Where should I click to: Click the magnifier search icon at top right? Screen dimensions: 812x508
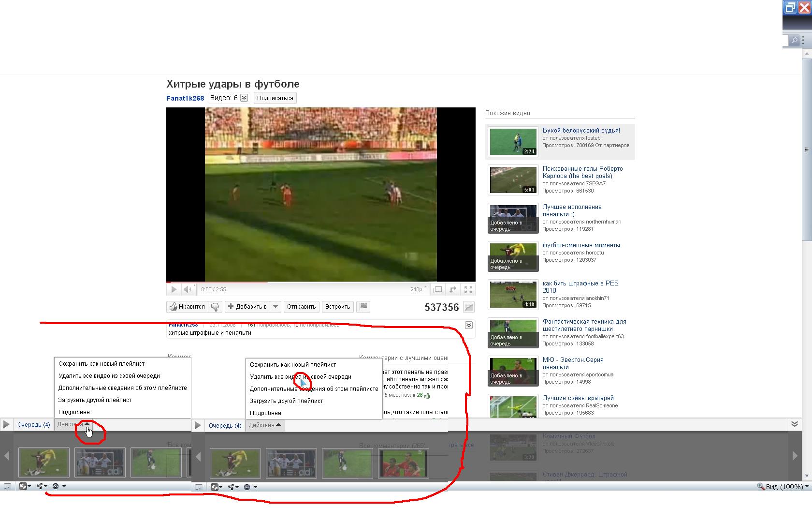click(x=794, y=41)
